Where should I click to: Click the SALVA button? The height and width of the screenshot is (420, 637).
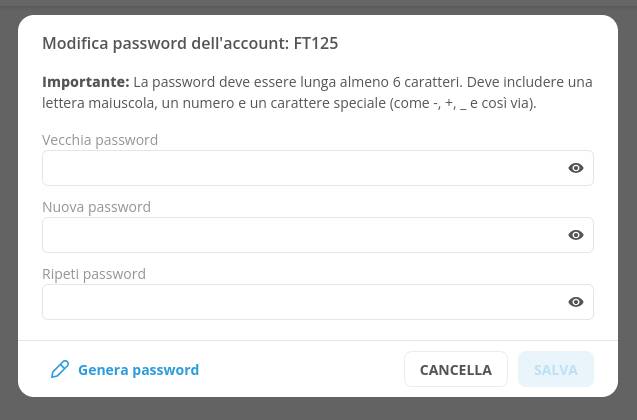556,369
